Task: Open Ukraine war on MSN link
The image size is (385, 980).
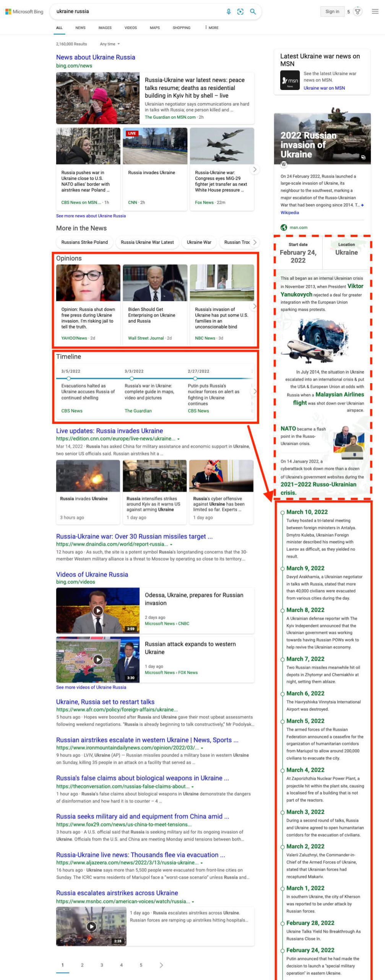Action: (324, 88)
